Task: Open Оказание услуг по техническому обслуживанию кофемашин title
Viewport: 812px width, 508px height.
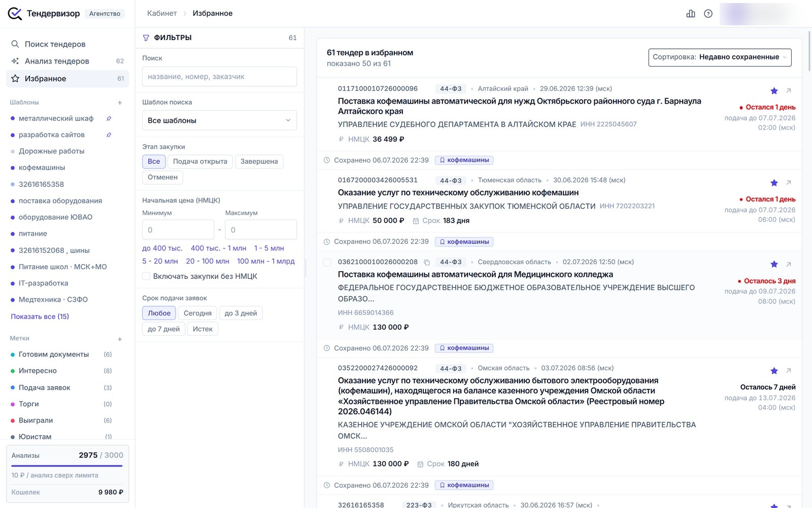Action: tap(458, 193)
